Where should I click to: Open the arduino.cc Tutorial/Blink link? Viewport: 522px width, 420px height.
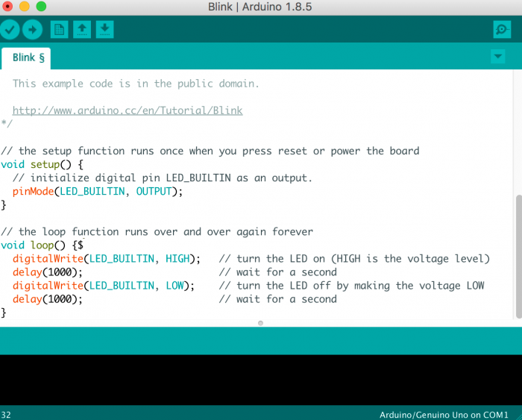[128, 110]
